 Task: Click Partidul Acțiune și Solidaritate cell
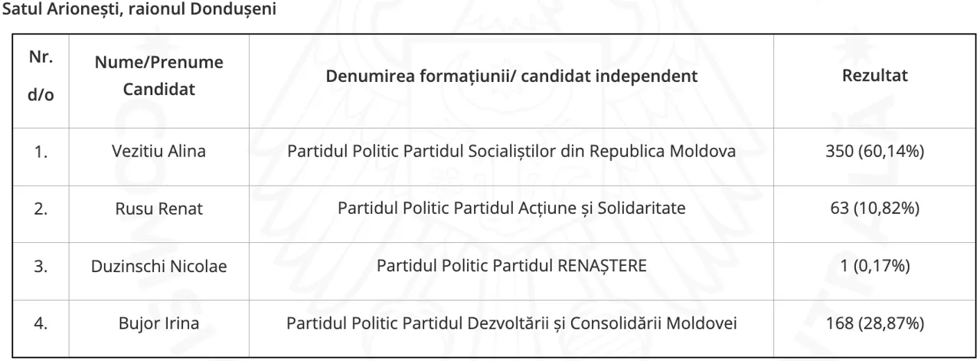(x=511, y=208)
